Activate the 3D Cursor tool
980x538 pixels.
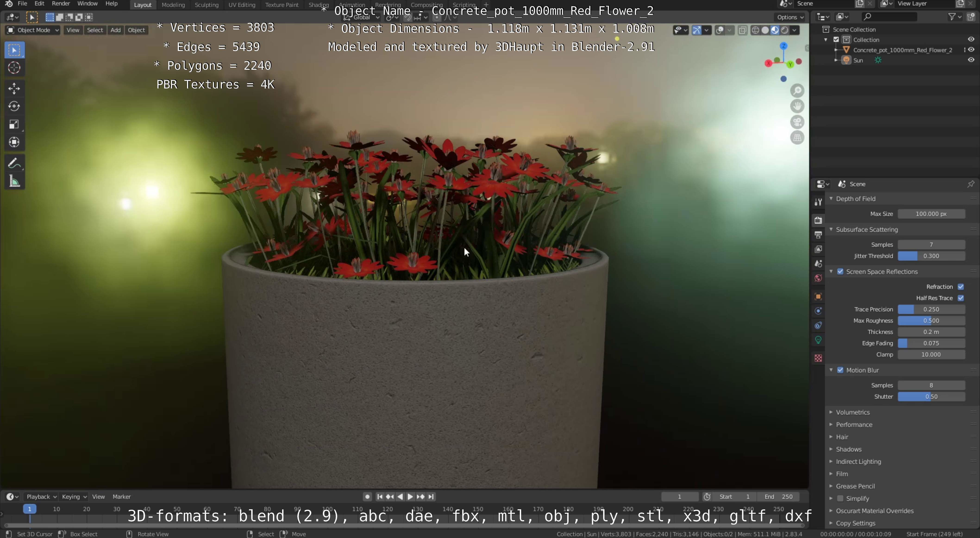14,68
